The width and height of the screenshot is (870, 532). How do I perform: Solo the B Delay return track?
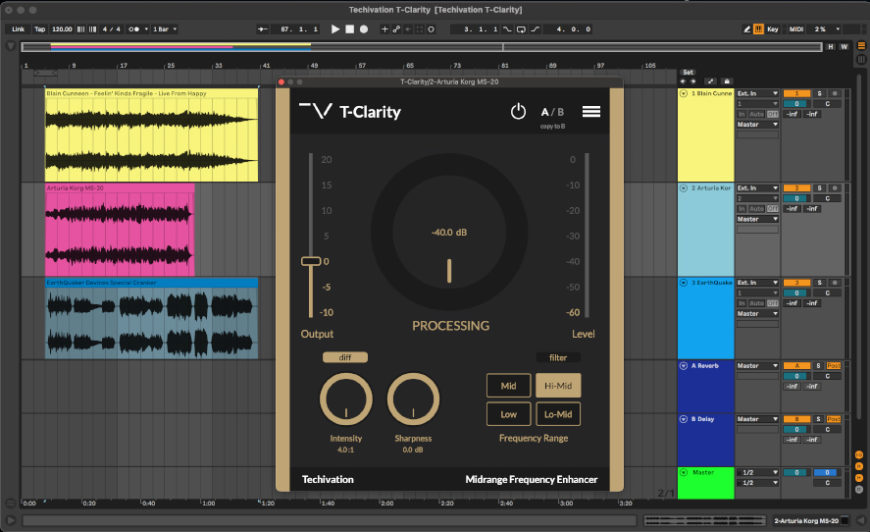point(818,419)
